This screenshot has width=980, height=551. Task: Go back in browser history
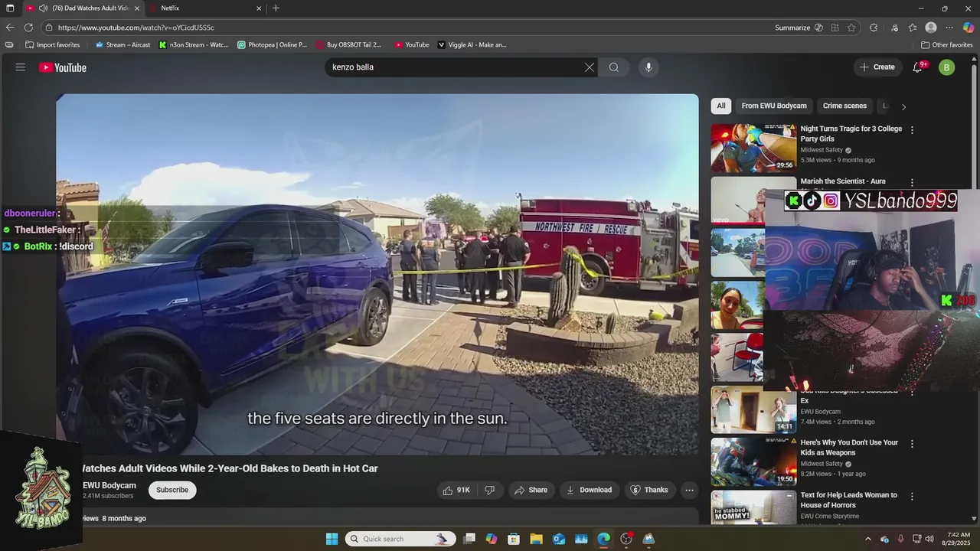click(9, 28)
